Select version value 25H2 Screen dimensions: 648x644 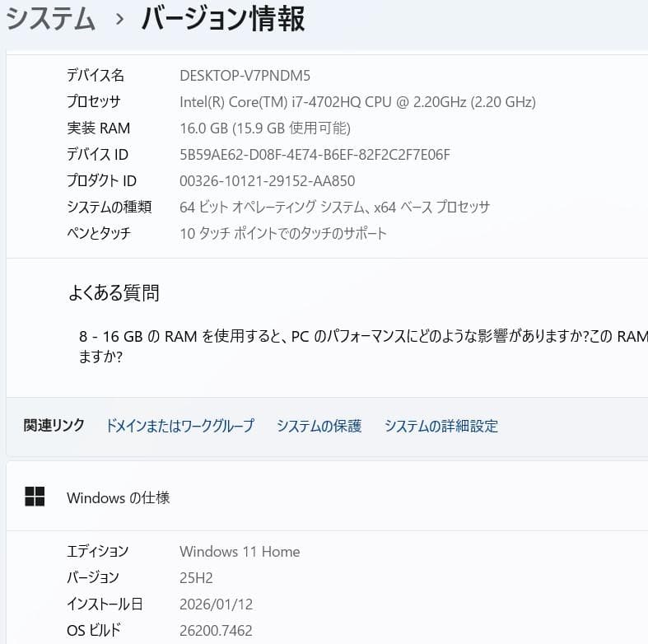pos(196,578)
